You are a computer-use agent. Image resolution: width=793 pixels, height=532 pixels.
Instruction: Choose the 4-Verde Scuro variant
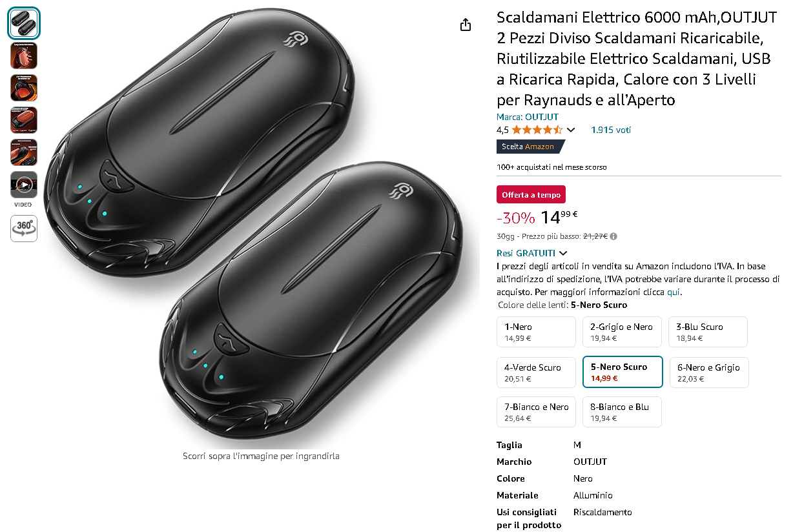tap(536, 373)
